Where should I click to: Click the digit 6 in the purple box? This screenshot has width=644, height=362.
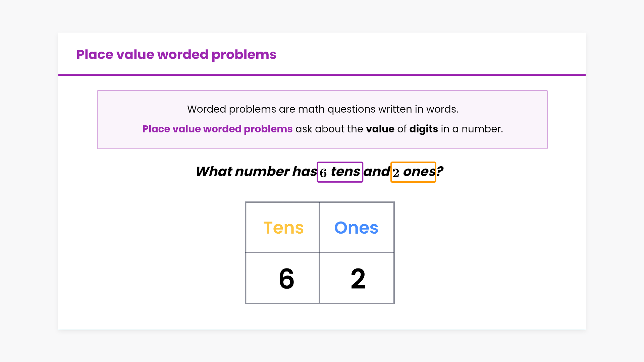click(323, 173)
